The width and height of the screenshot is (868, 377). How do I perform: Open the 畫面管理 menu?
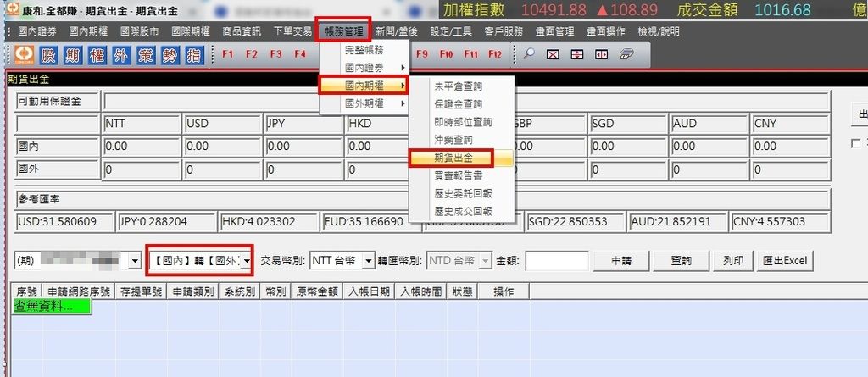click(x=554, y=31)
